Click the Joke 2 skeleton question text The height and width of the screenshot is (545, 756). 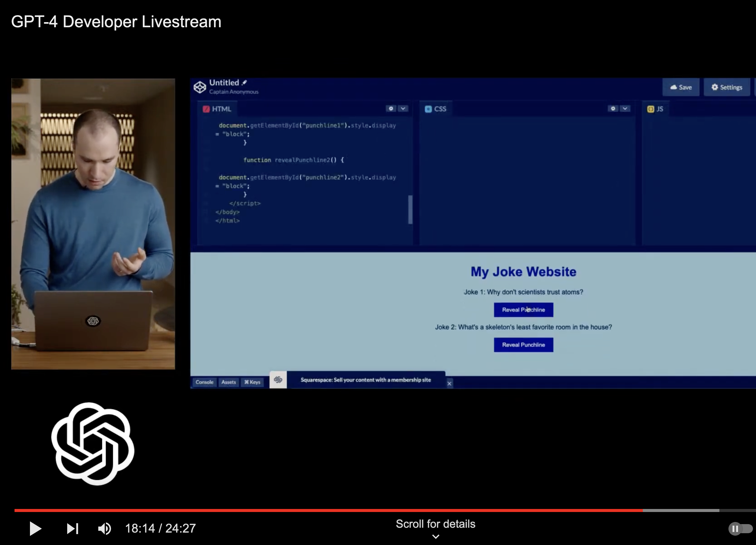point(523,327)
